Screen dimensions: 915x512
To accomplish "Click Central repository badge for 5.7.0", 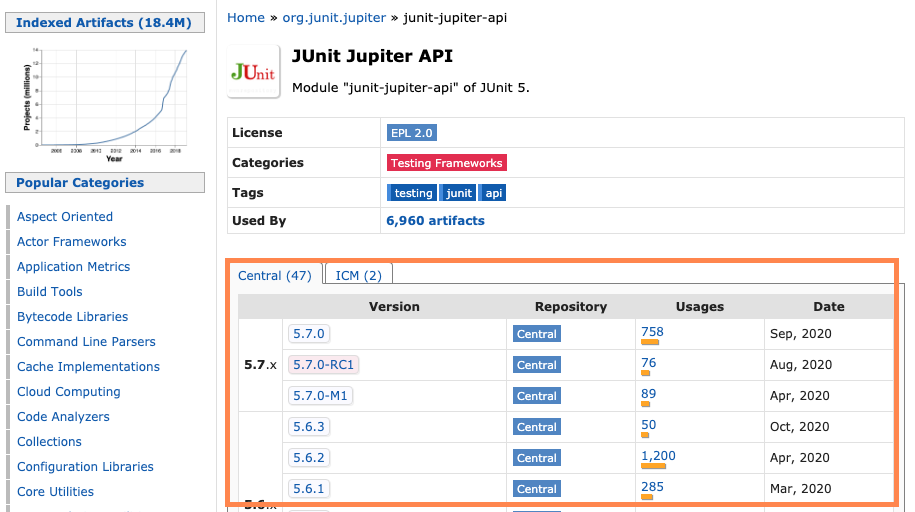I will [x=537, y=334].
